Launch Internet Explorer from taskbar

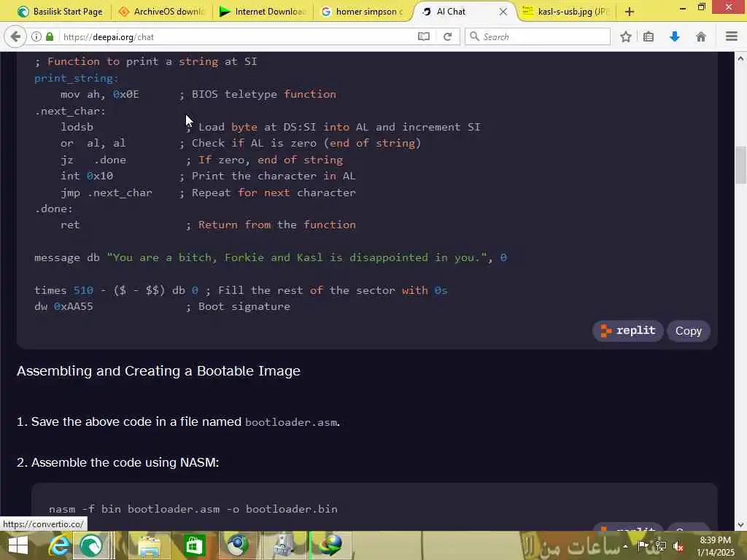coord(60,545)
